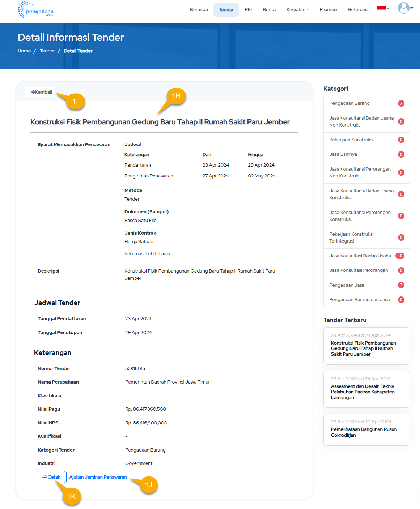
Task: Click Tender in the breadcrumb
Action: point(47,51)
